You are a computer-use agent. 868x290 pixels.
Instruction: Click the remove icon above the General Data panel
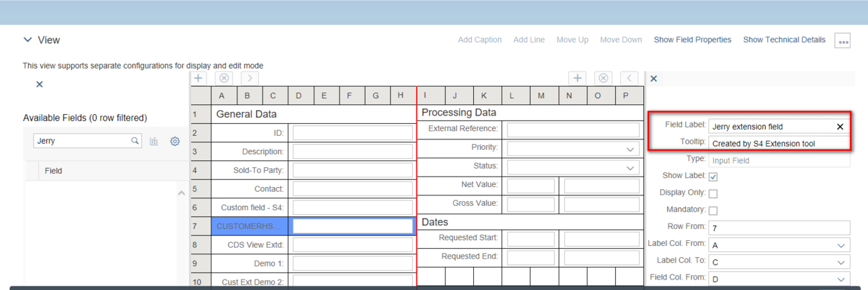(x=223, y=78)
